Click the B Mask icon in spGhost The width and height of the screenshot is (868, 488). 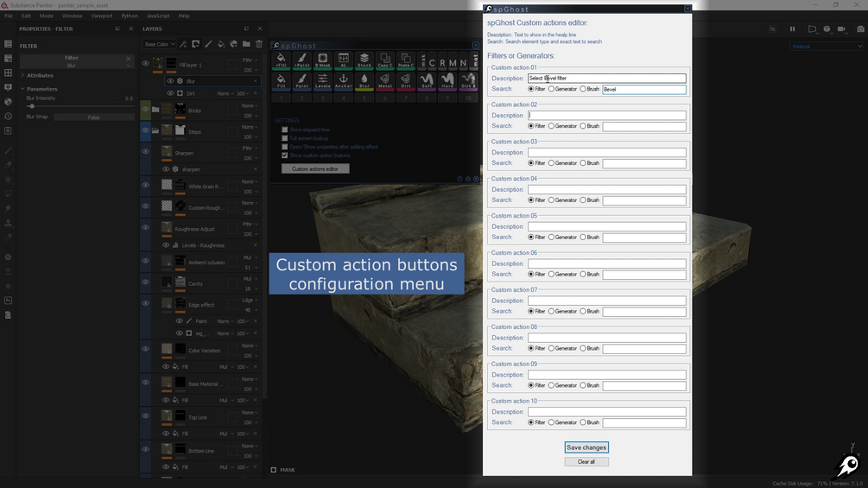(323, 60)
